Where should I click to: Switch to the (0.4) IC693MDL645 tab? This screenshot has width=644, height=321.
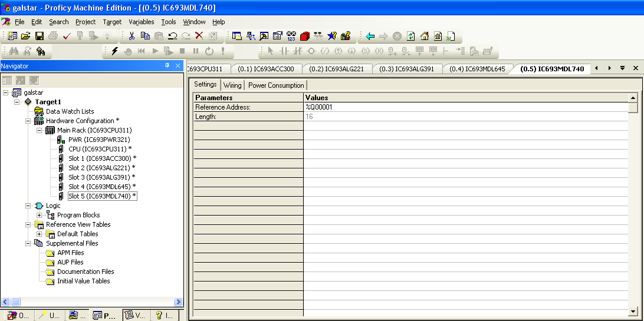click(477, 68)
